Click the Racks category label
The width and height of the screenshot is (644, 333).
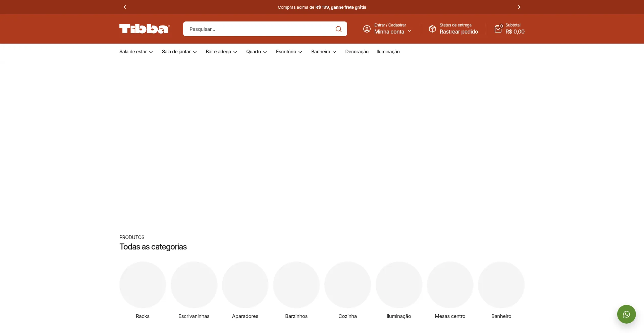143,316
